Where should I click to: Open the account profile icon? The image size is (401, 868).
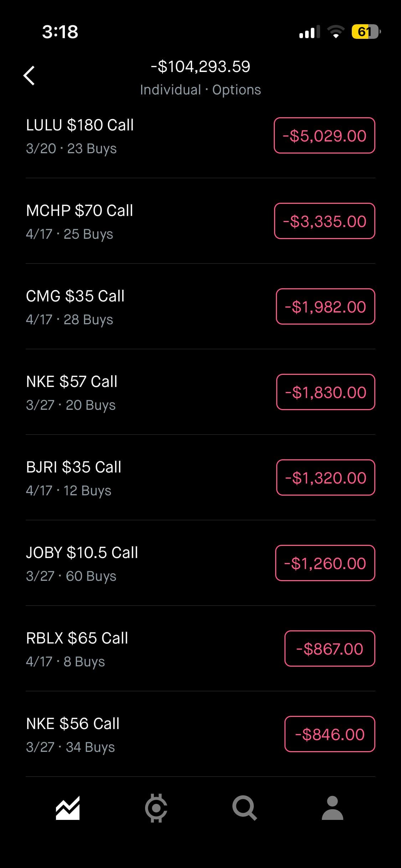click(332, 808)
